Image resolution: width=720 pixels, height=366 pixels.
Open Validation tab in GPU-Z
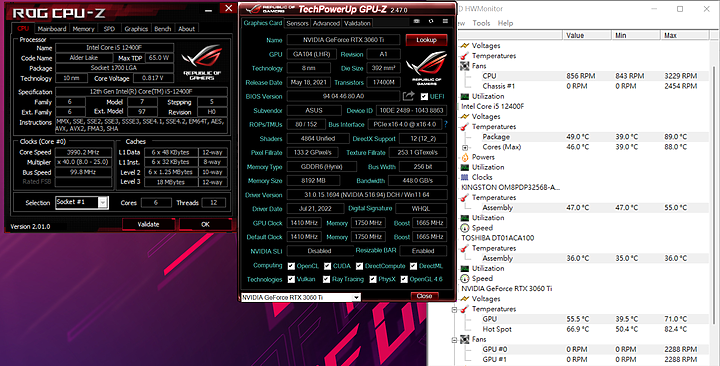point(357,23)
